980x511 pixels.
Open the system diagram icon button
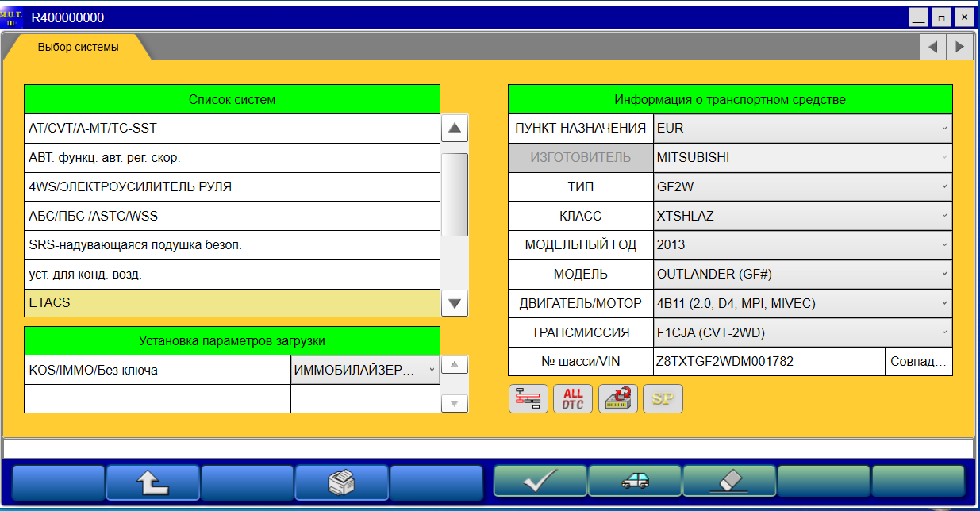tap(528, 398)
